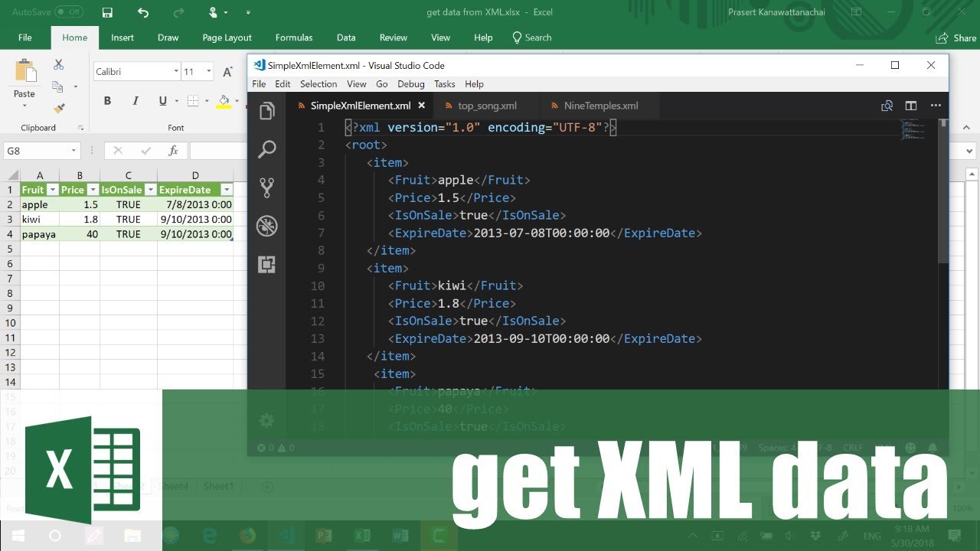Open the Price column filter dropdown

(x=93, y=190)
